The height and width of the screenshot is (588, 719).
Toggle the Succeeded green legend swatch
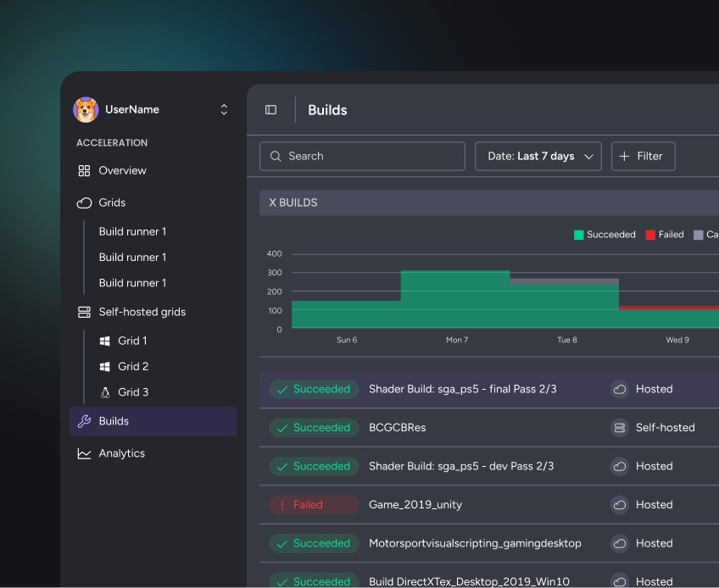579,235
